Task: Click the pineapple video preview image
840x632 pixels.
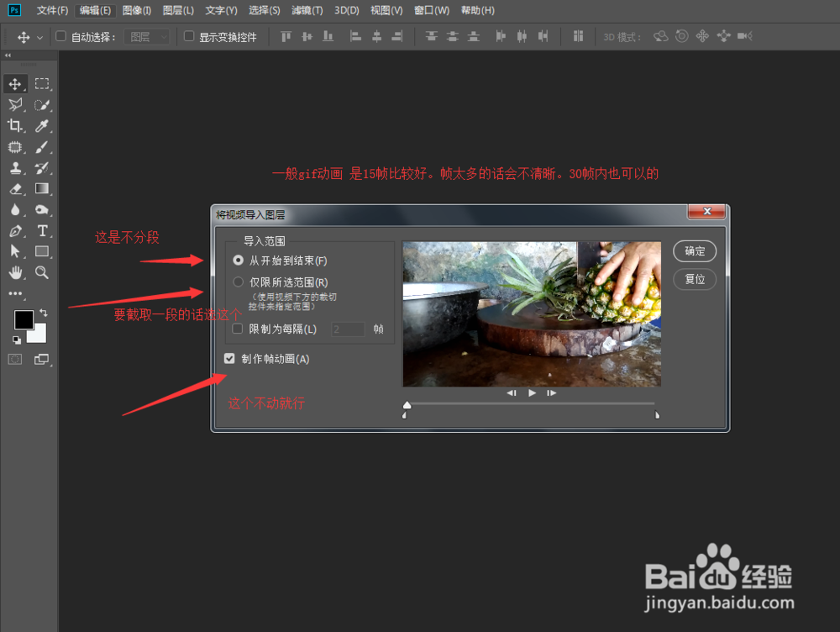Action: click(x=532, y=313)
